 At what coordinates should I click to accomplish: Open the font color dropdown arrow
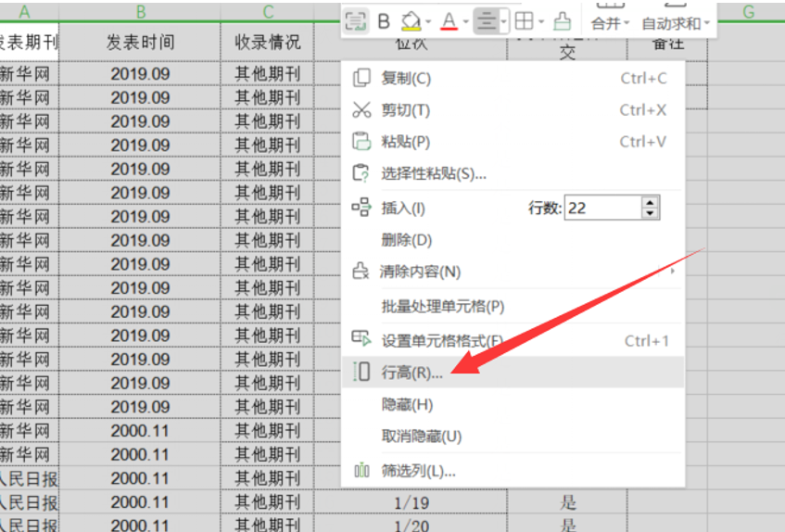coord(465,21)
